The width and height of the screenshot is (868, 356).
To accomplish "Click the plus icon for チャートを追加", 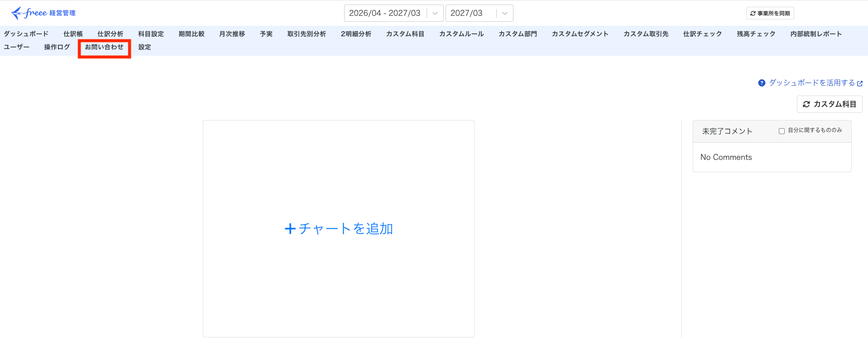I will pyautogui.click(x=290, y=229).
